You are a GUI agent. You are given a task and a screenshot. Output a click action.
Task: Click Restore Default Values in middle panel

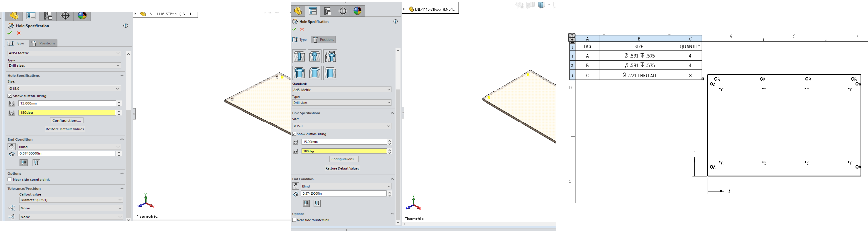click(342, 168)
